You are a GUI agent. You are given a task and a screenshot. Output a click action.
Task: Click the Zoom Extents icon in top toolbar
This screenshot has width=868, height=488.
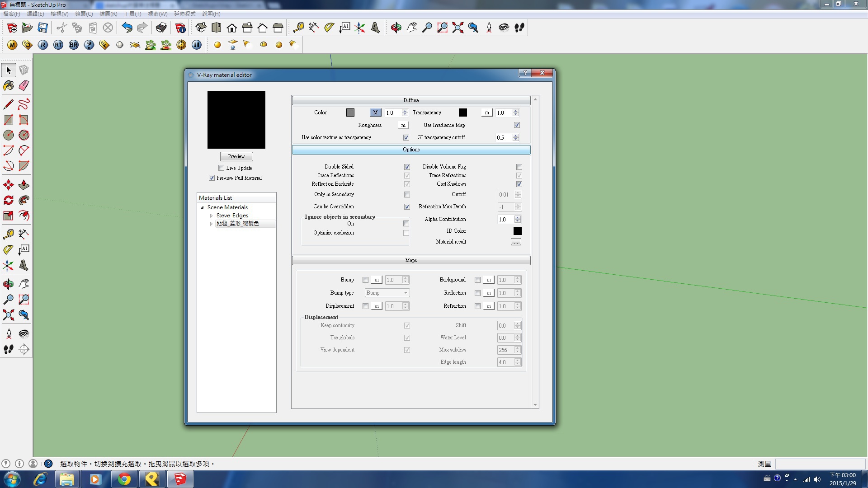coord(458,28)
